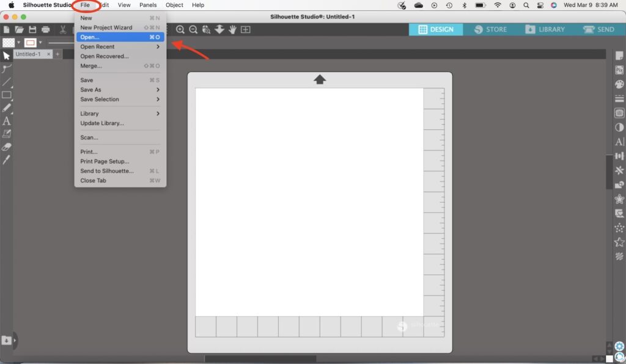Select the Draw Rectangle tool
The height and width of the screenshot is (364, 626).
click(6, 95)
